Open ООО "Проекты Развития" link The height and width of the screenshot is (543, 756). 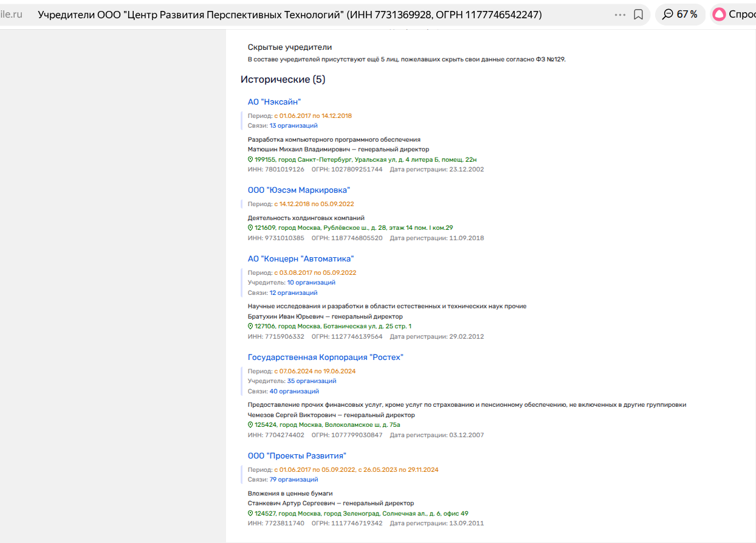click(297, 456)
